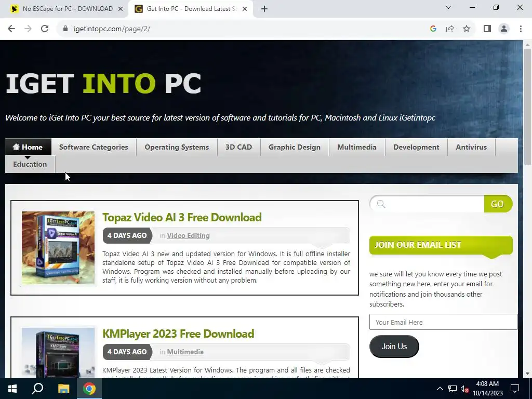Viewport: 532px width, 399px height.
Task: Open the Education menu item
Action: [x=30, y=164]
